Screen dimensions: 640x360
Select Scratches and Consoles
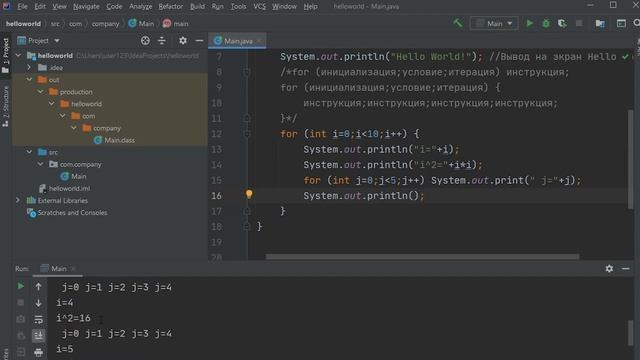coord(67,213)
